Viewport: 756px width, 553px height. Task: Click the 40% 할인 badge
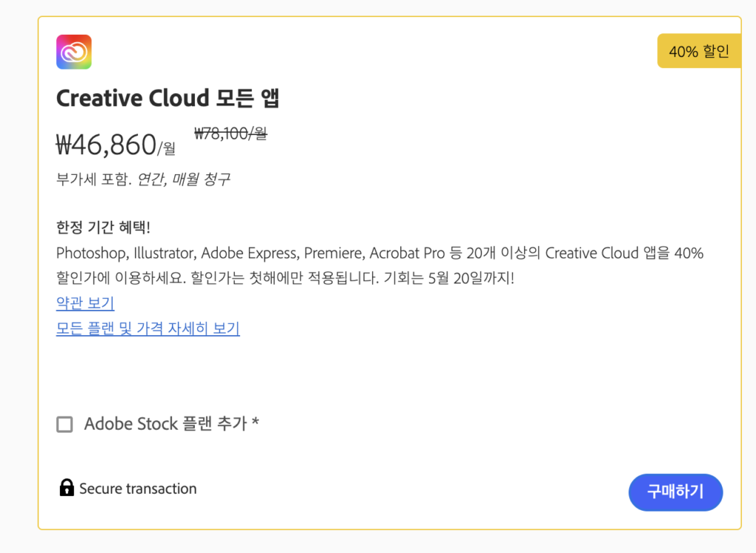pyautogui.click(x=699, y=51)
